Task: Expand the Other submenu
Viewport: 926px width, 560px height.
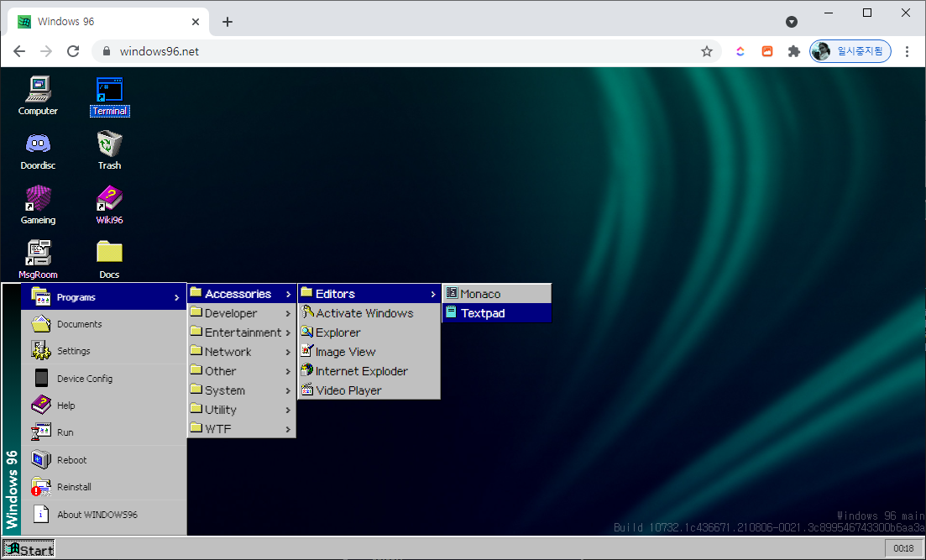Action: tap(242, 371)
